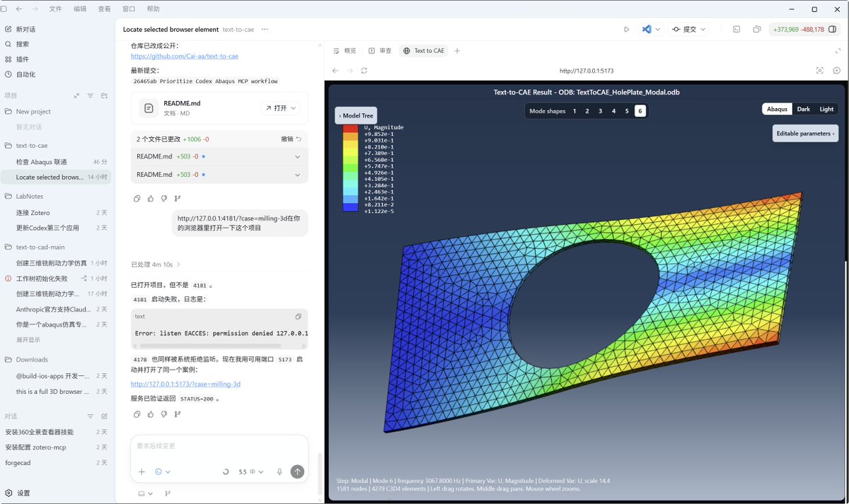Collapse all projects icon beside 项目
This screenshot has width=849, height=504.
[76, 95]
